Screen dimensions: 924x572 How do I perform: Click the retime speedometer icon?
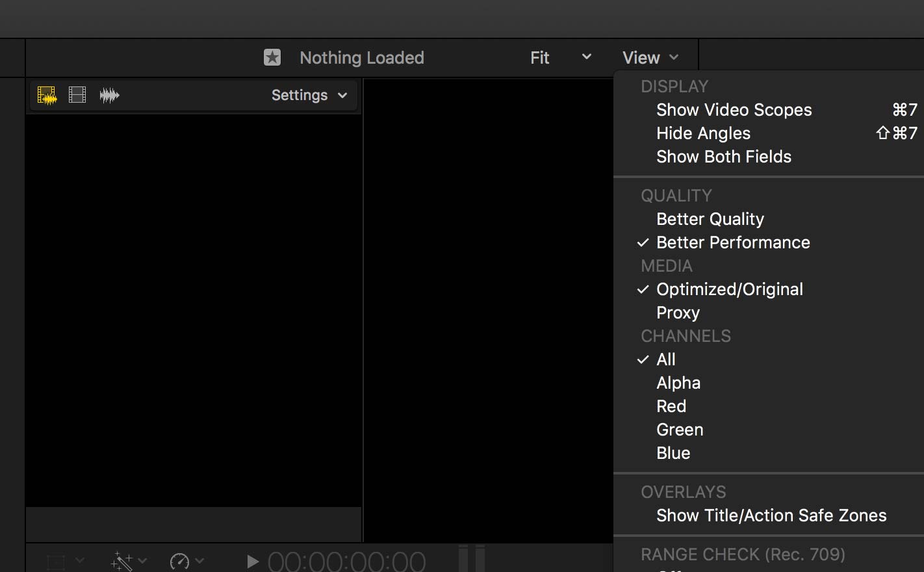pos(179,561)
